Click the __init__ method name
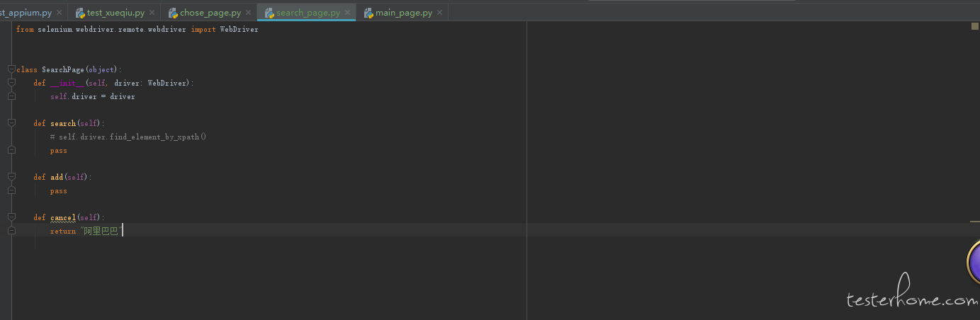This screenshot has height=320, width=980. (x=67, y=83)
